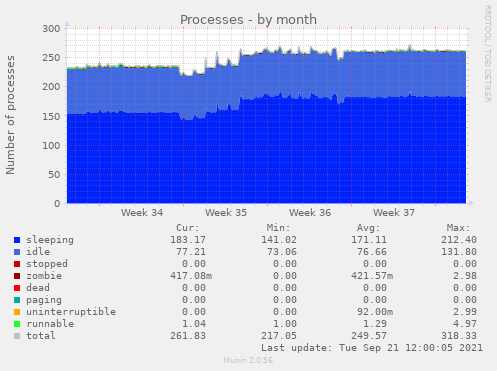
Task: Click the 'Last update' timestamp line
Action: click(372, 348)
